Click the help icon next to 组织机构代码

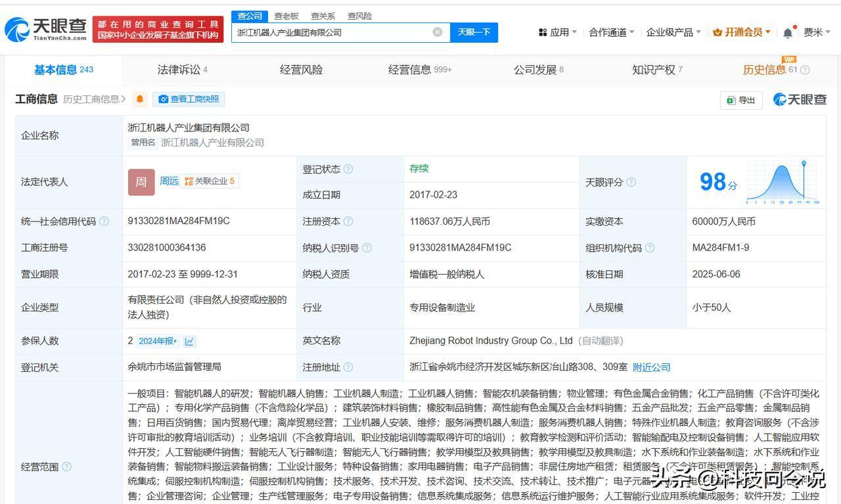coord(650,248)
